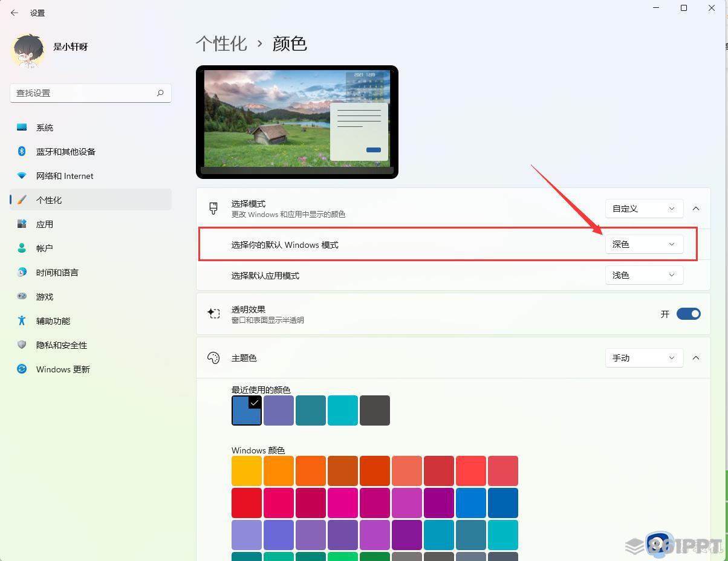
Task: Minimize the 设置 window
Action: (x=656, y=8)
